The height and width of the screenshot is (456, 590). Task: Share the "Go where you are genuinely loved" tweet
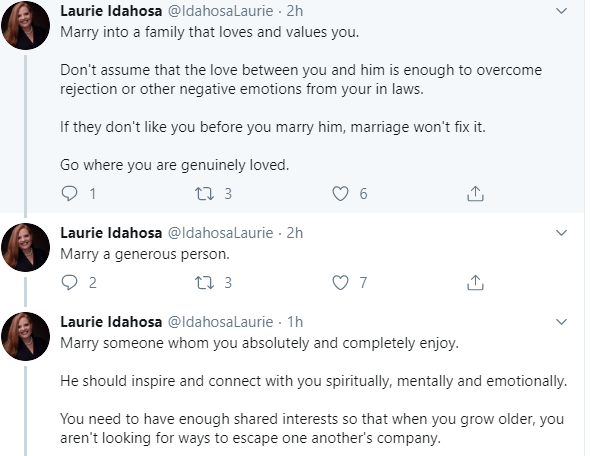click(475, 194)
